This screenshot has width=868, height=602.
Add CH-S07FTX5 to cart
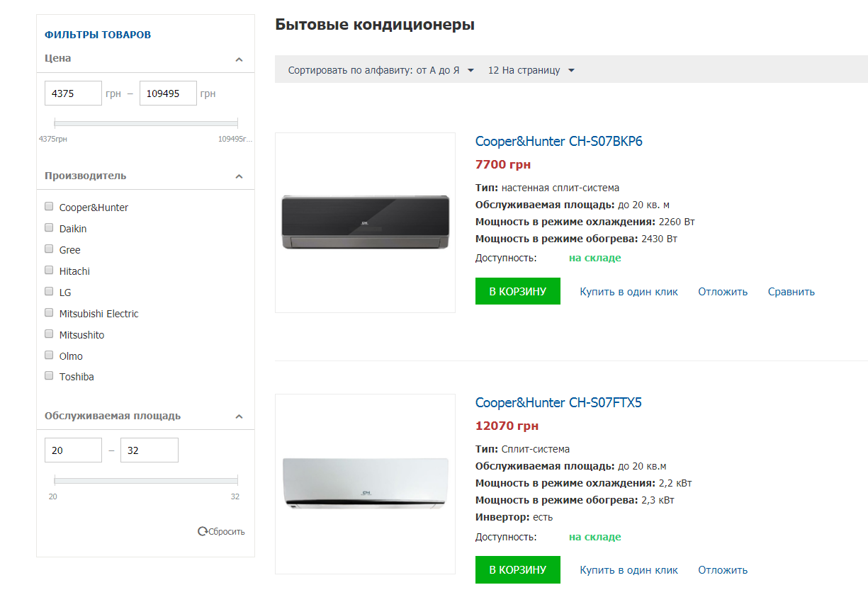click(518, 569)
